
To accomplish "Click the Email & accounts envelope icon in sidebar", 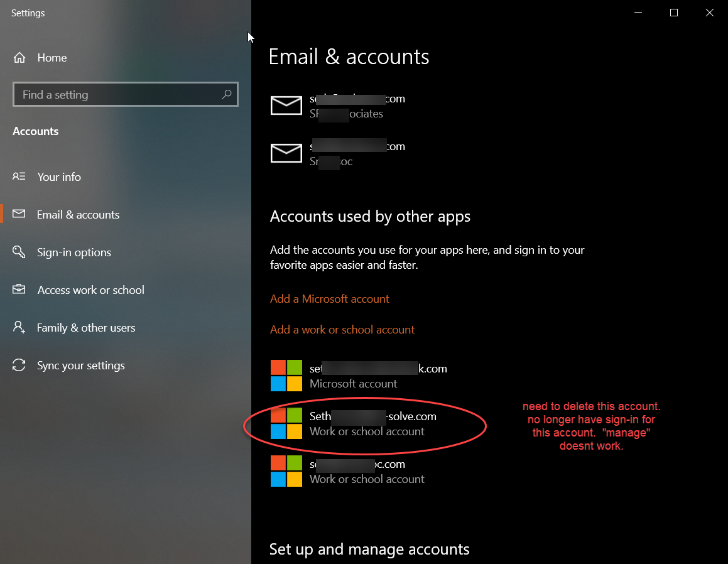I will pos(19,214).
